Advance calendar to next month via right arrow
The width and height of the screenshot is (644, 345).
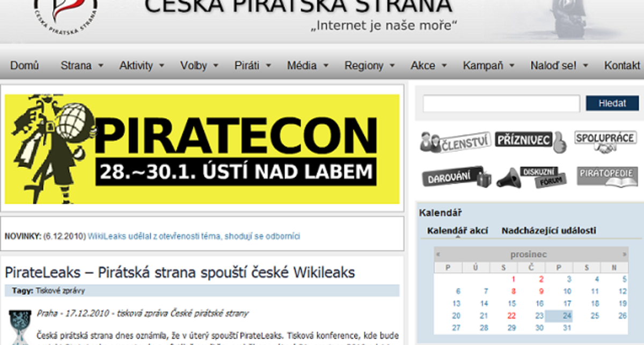coord(624,254)
